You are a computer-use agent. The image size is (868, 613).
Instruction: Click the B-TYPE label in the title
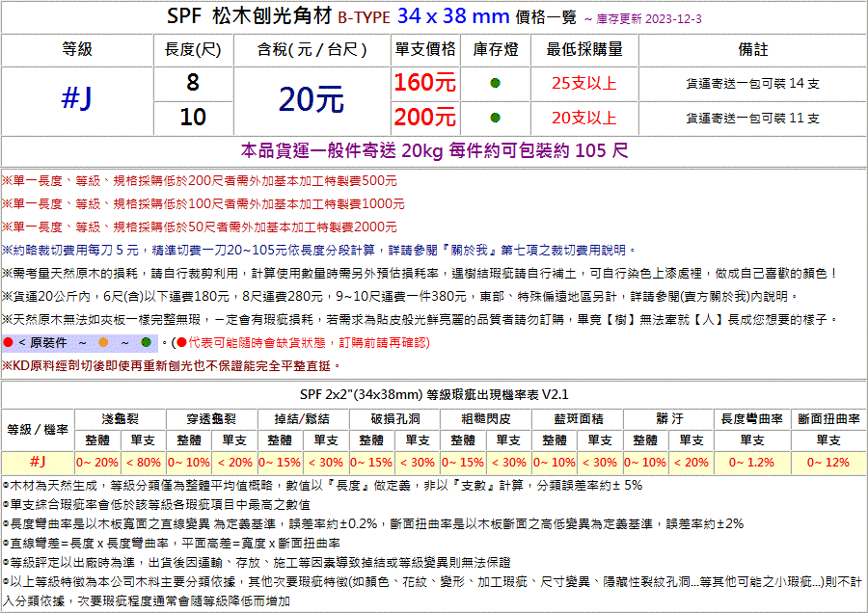[364, 17]
